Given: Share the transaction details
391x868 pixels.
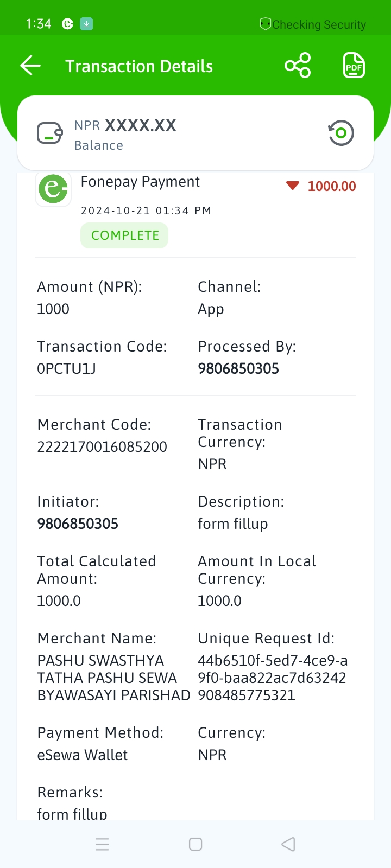Looking at the screenshot, I should click(x=298, y=66).
